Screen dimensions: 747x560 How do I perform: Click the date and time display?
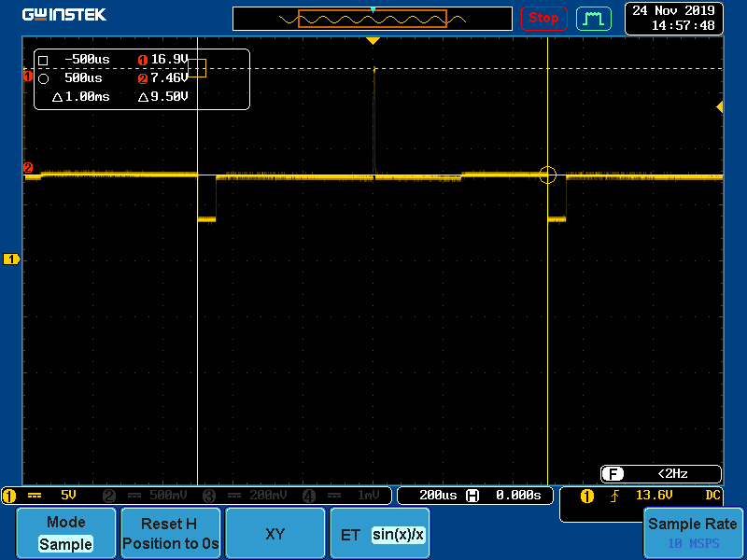[673, 18]
